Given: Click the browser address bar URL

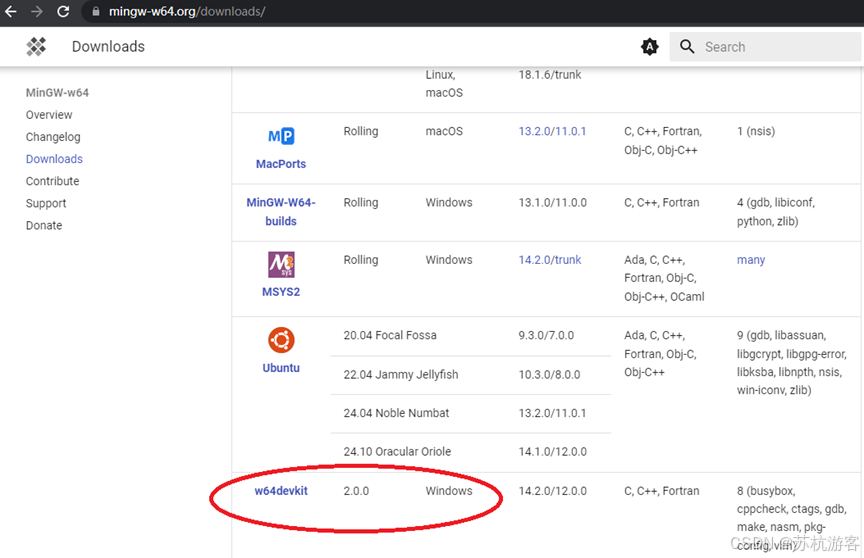Looking at the screenshot, I should pos(187,11).
